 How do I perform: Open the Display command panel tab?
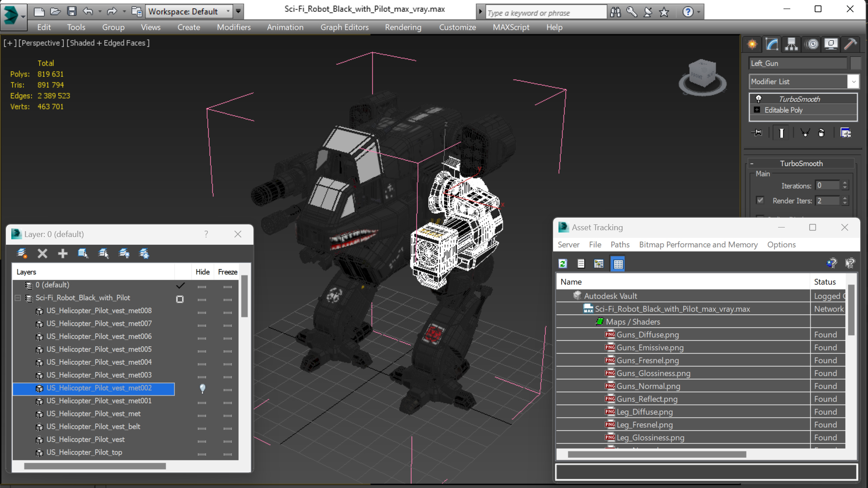[831, 44]
